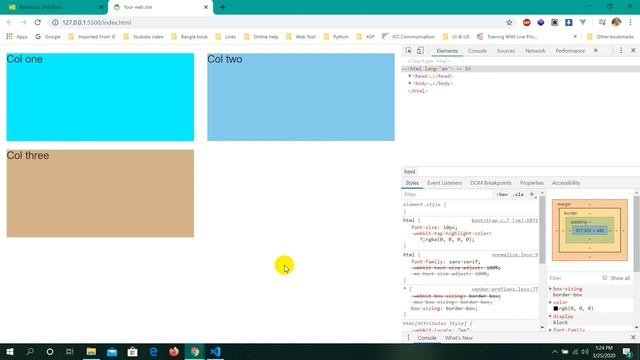Open the Sources tab
Screen dimensions: 640x360
click(506, 51)
